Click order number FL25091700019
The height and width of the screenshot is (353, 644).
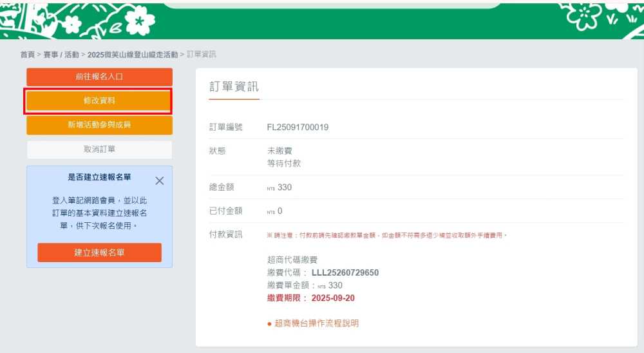click(x=298, y=128)
